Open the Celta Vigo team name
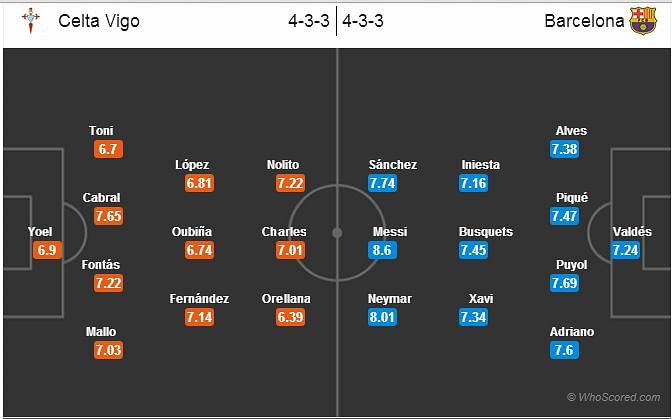672x419 pixels. (99, 21)
